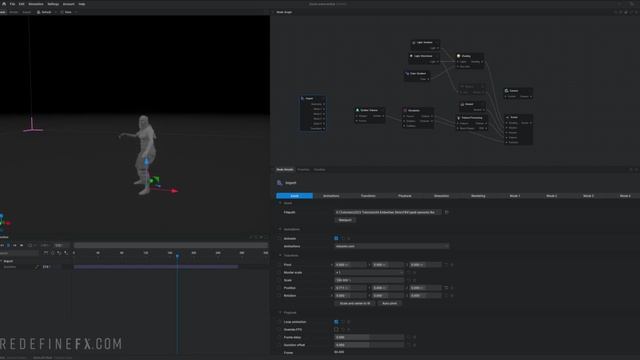640x360 pixels.
Task: Open the Animations dropdown showing mixamo.com
Action: [391, 246]
